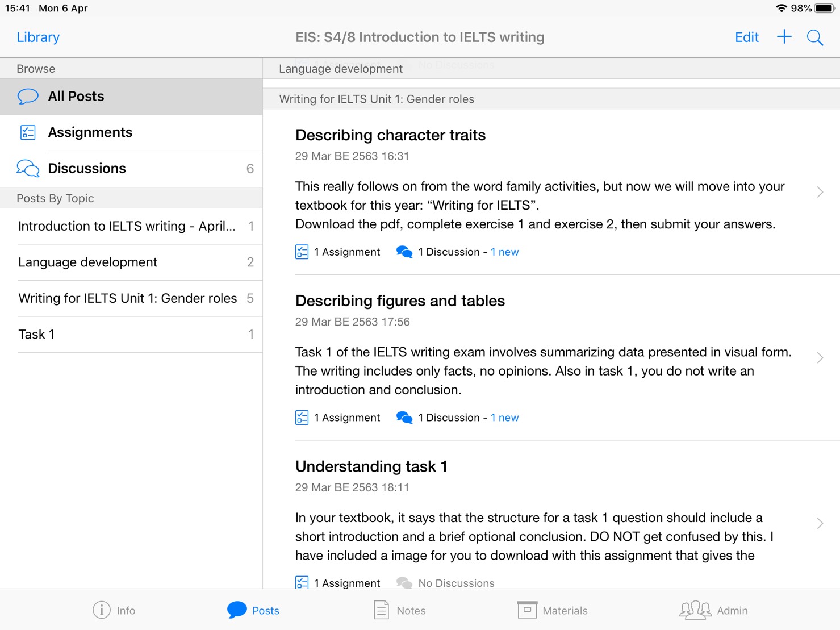Open search with the magnifying glass icon
Screen dimensions: 840x630
[x=815, y=37]
